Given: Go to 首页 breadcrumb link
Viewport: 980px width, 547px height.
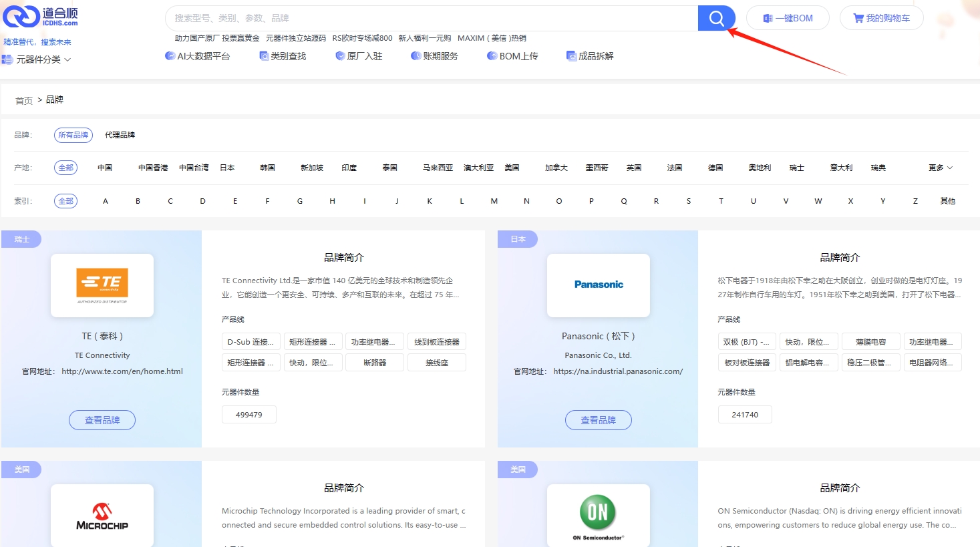Looking at the screenshot, I should pos(24,101).
